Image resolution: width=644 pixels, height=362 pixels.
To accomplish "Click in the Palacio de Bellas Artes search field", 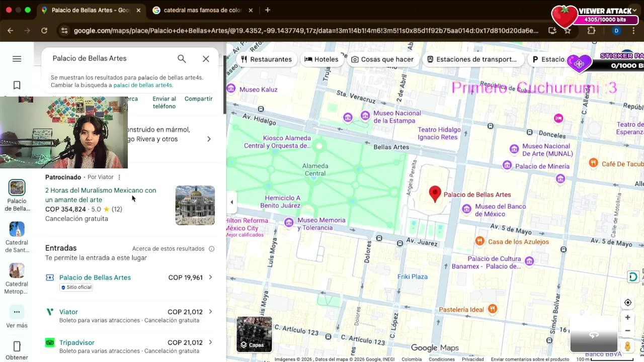I will (111, 59).
